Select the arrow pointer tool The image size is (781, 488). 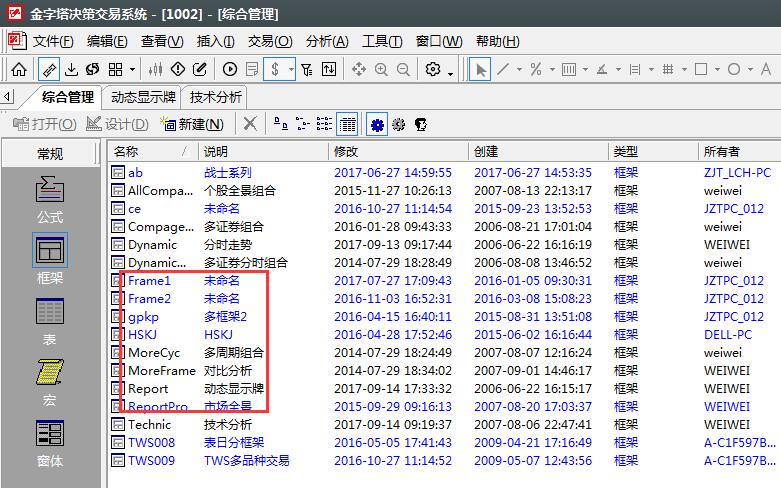(480, 70)
